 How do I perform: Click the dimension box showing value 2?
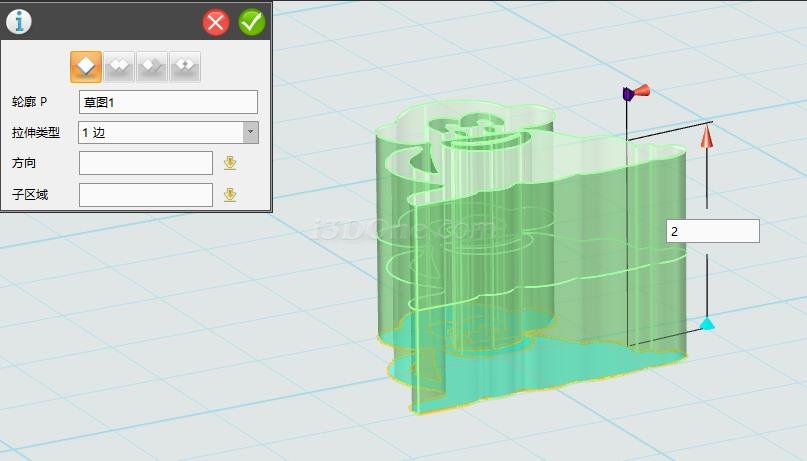pyautogui.click(x=712, y=231)
